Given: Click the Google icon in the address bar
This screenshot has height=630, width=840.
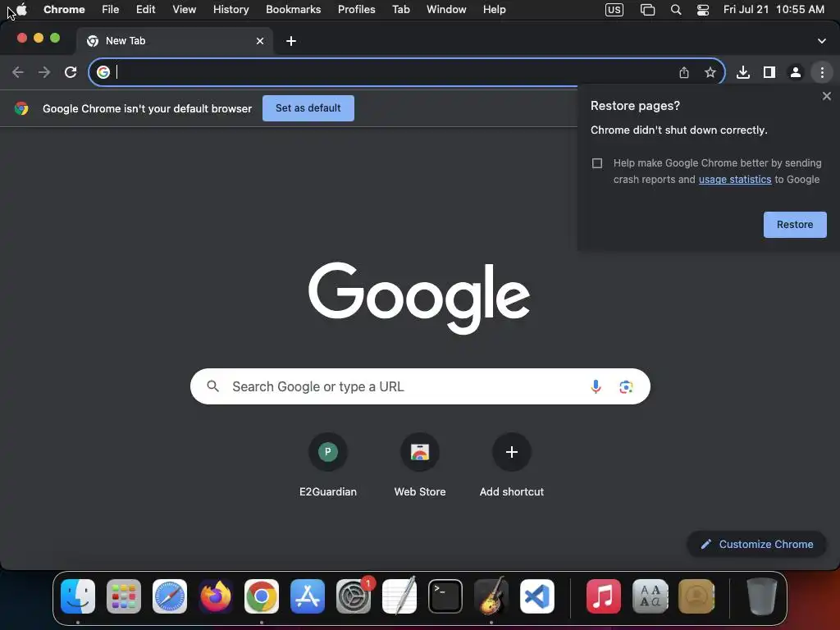Looking at the screenshot, I should point(103,72).
